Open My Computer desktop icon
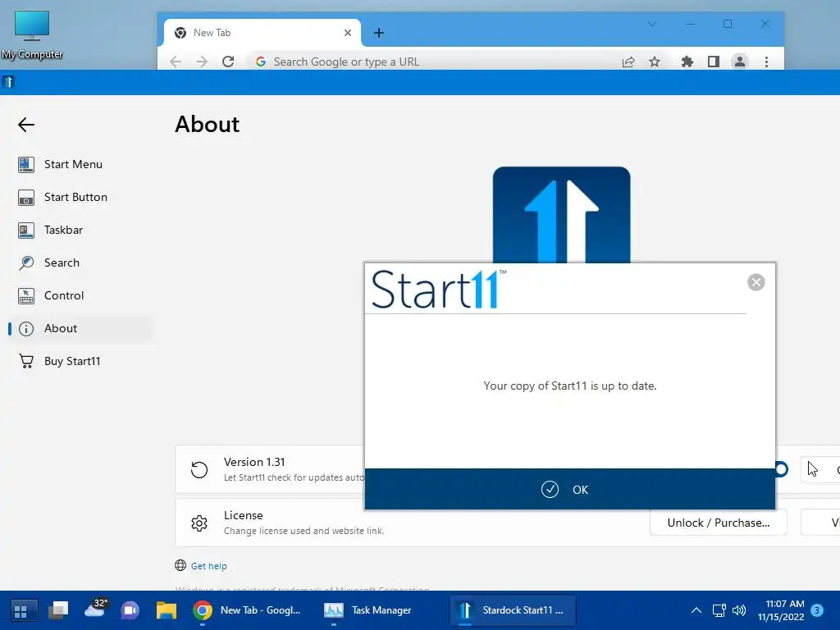Image resolution: width=840 pixels, height=630 pixels. coord(32,34)
